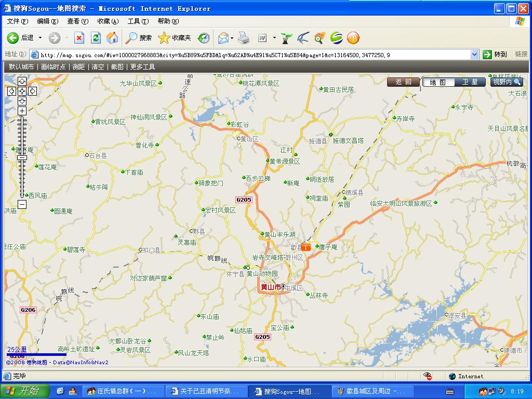Pan the map up with the arrow
The height and width of the screenshot is (399, 532).
click(22, 82)
